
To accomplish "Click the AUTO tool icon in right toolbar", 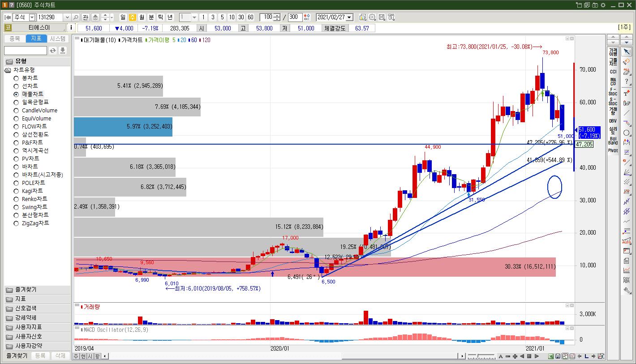I will click(627, 241).
